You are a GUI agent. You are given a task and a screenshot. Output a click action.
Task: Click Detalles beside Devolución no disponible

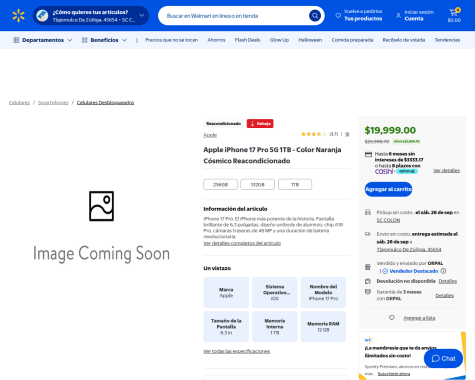coord(448,281)
